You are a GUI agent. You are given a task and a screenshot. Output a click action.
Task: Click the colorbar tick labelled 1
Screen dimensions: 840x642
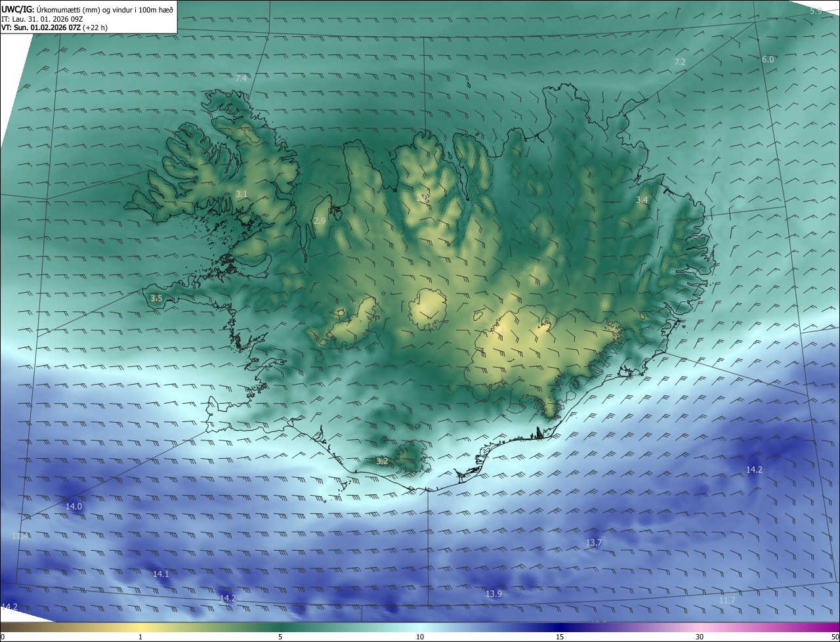140,637
